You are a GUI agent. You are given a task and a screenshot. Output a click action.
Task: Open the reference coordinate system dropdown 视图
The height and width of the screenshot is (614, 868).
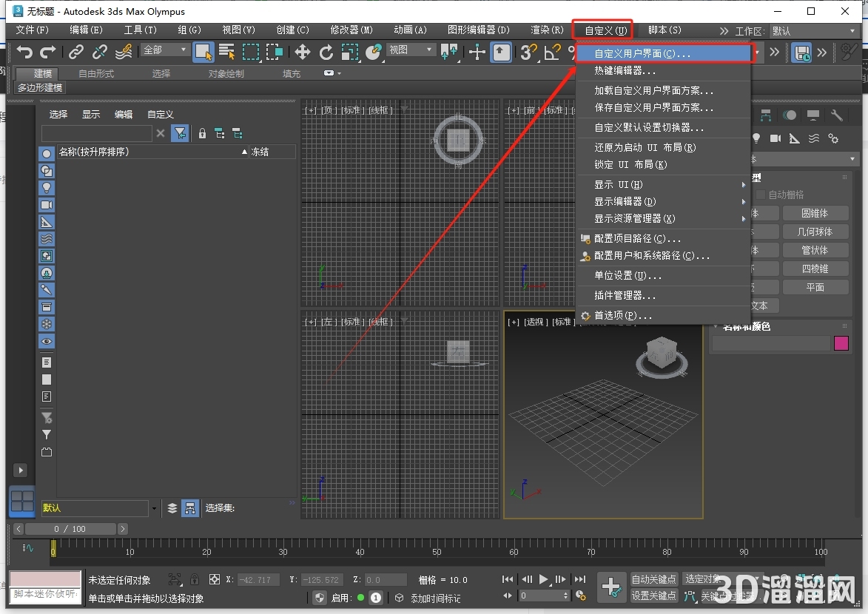pyautogui.click(x=410, y=50)
